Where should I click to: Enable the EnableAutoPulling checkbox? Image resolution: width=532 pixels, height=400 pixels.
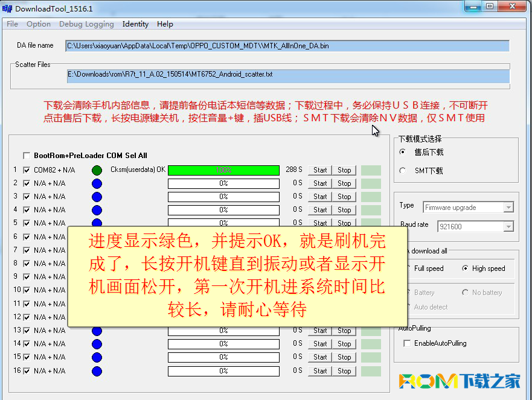pyautogui.click(x=407, y=343)
